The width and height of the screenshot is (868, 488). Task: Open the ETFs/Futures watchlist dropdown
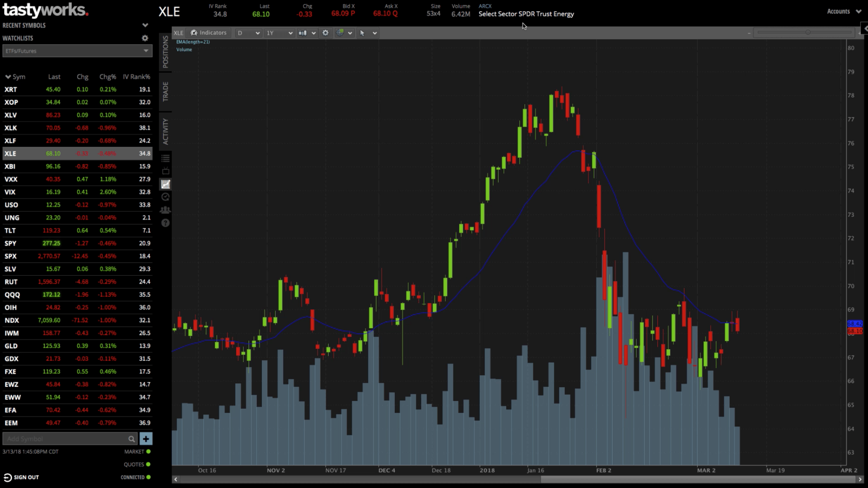77,51
